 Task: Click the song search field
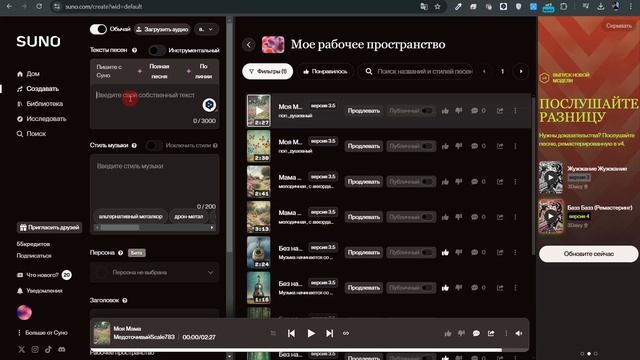coord(416,71)
